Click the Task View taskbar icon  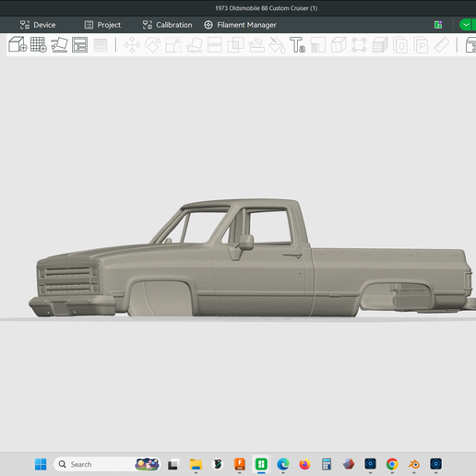(x=173, y=464)
